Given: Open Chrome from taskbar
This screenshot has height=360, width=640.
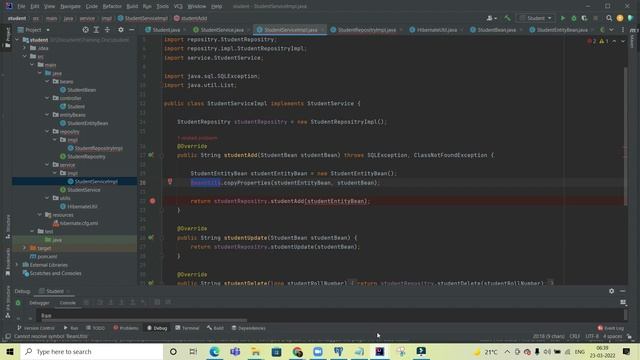Looking at the screenshot, I should click(x=298, y=351).
